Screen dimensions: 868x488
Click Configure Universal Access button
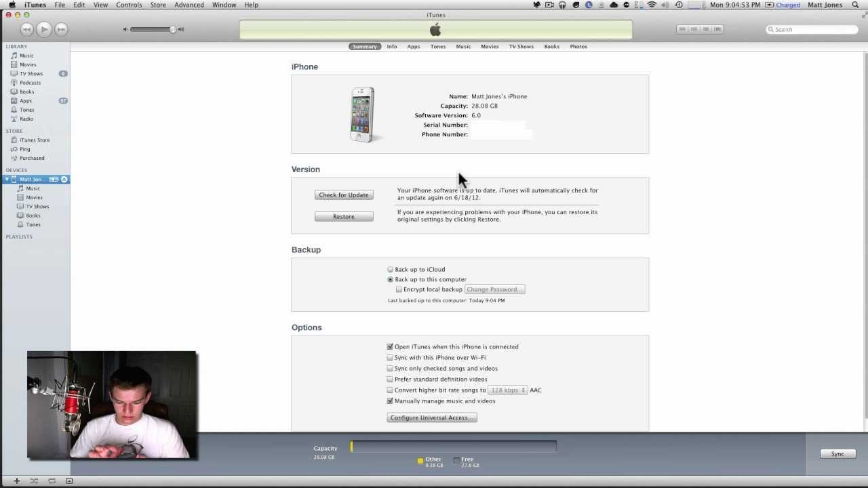coord(432,418)
